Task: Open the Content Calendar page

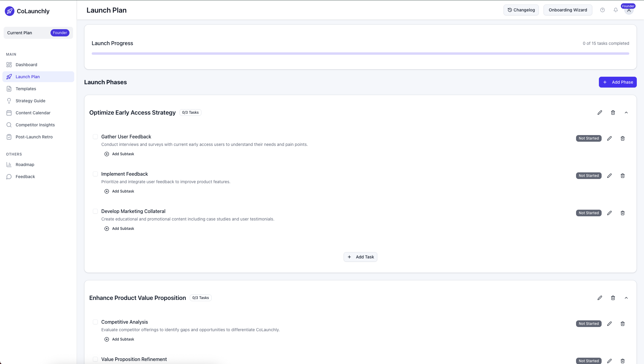Action: tap(33, 113)
